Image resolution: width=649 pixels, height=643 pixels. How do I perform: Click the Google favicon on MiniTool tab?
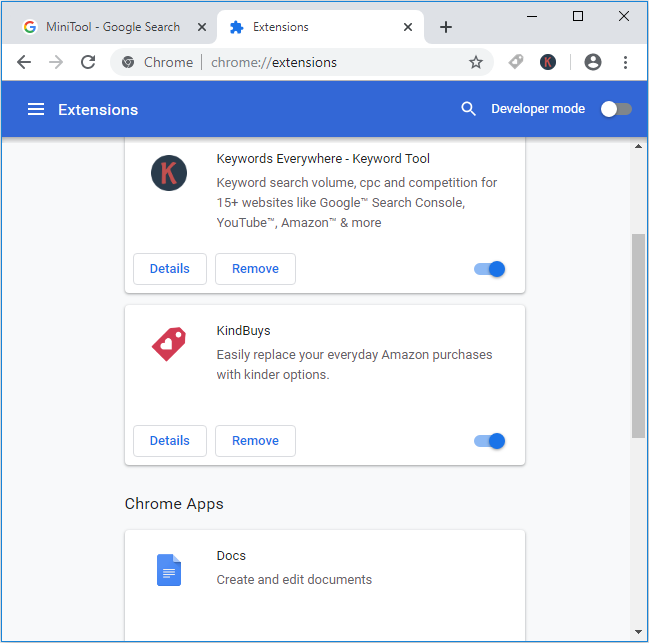(30, 27)
